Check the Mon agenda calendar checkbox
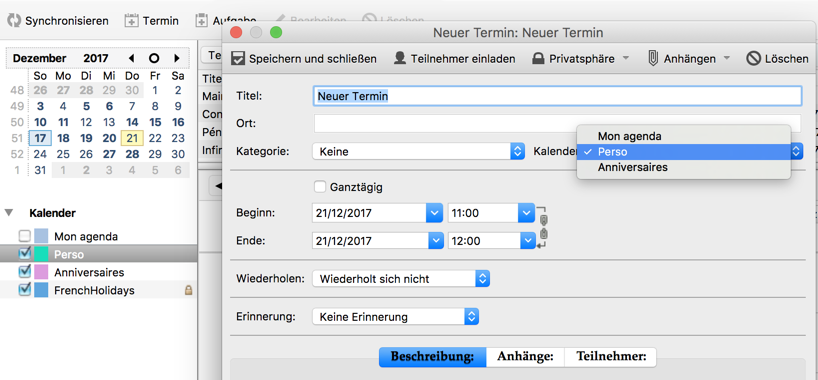 tap(25, 236)
